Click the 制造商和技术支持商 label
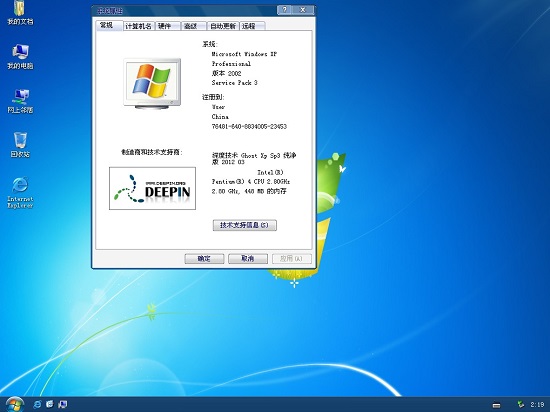Screen dimensions: 550x412 pyautogui.click(x=152, y=152)
